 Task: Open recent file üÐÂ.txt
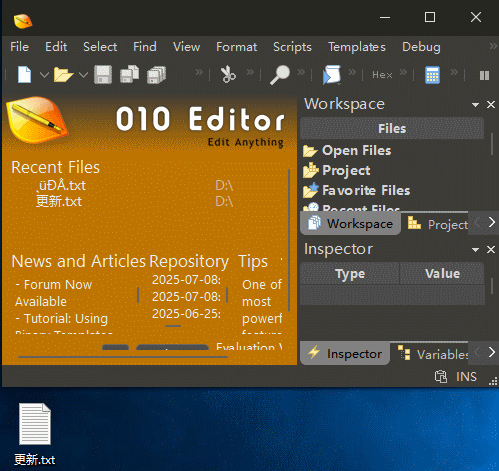tap(61, 185)
